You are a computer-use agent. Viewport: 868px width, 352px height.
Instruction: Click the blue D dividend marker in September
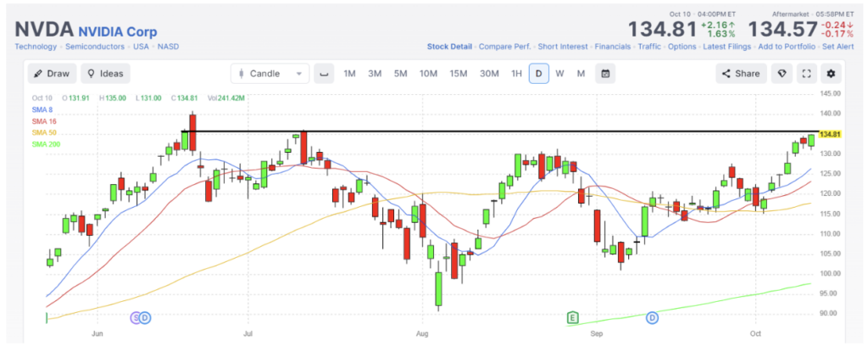(x=653, y=317)
